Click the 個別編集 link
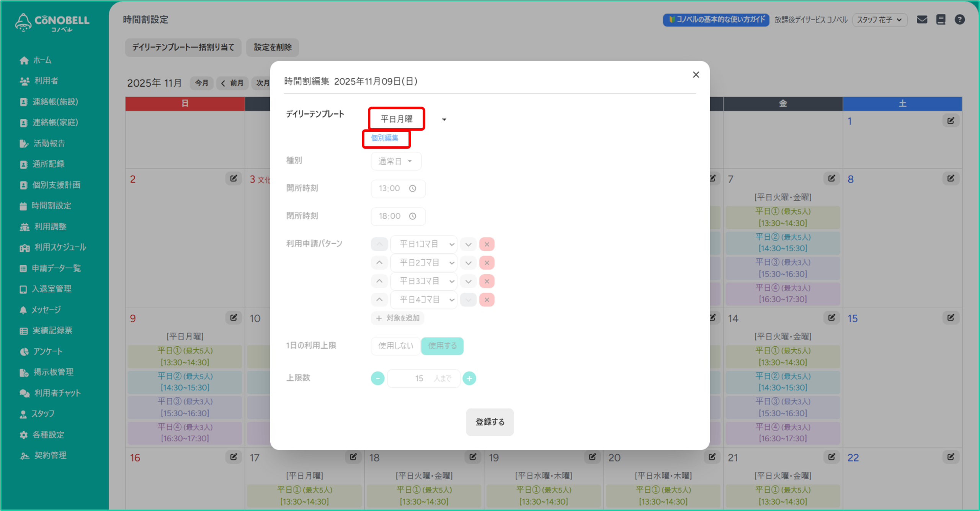This screenshot has height=511, width=980. click(385, 138)
